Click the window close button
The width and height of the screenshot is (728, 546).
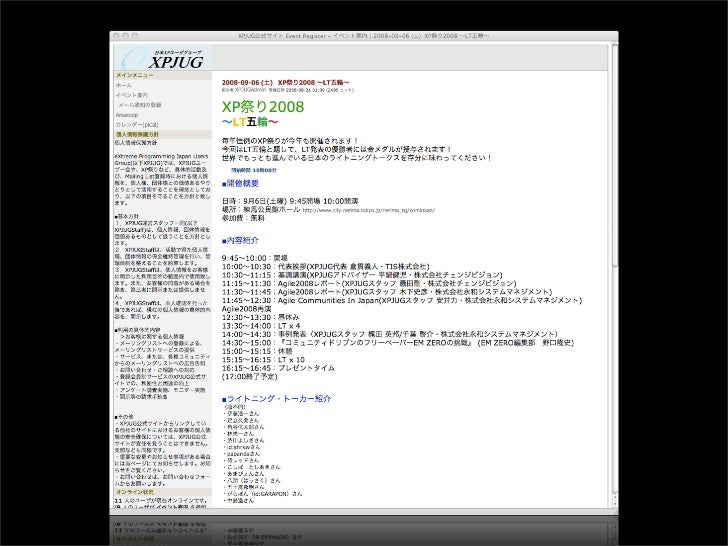tap(116, 36)
